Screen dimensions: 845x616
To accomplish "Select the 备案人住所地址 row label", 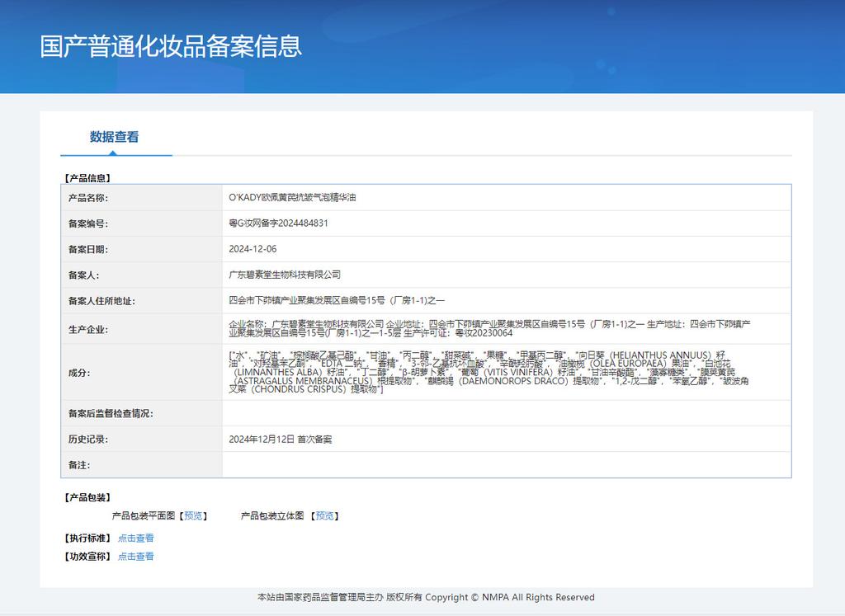I will coord(101,301).
